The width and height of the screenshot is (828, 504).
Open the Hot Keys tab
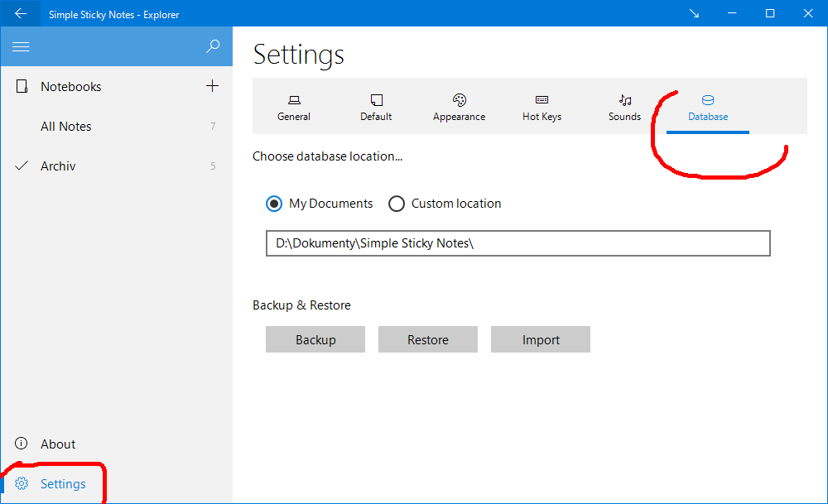pos(542,108)
